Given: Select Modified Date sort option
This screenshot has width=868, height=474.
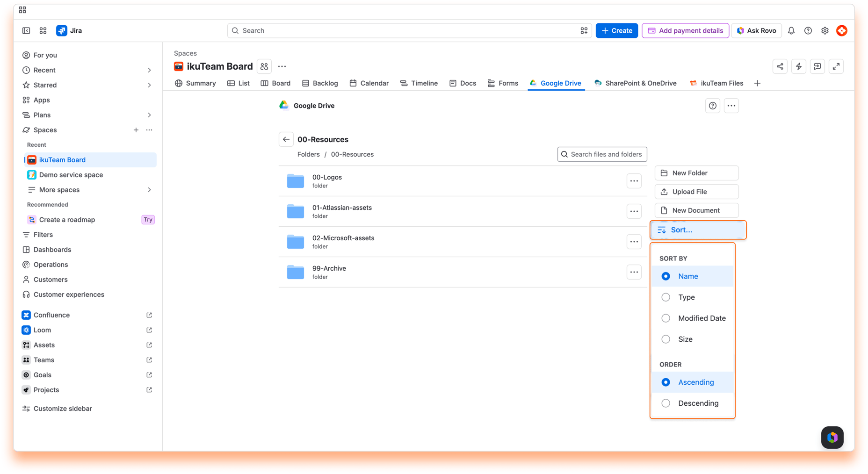Looking at the screenshot, I should click(692, 318).
